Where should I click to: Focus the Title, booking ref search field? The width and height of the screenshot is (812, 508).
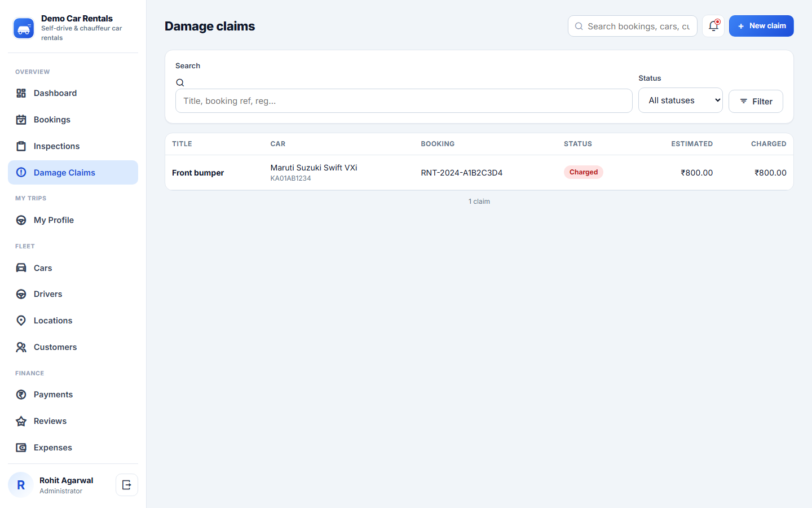coord(404,101)
